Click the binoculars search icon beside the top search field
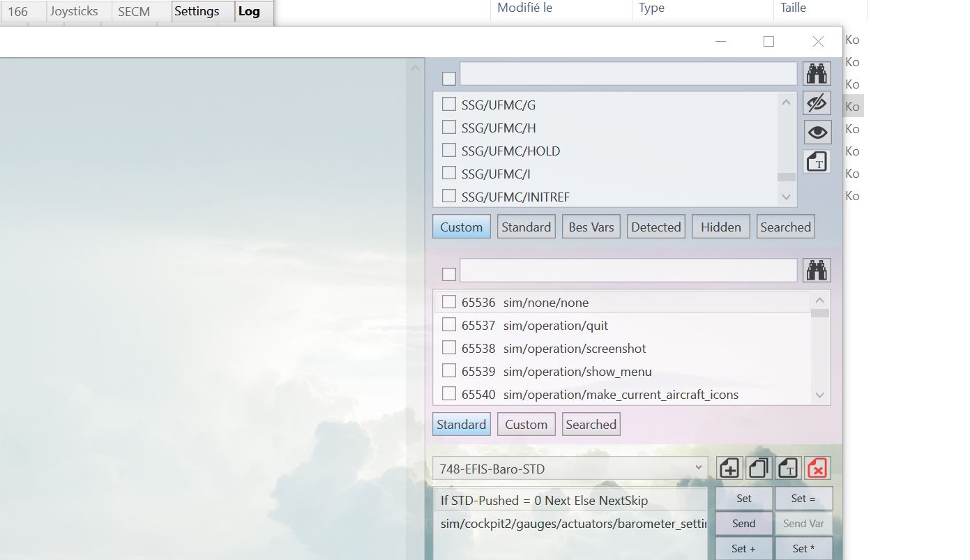The height and width of the screenshot is (560, 970). pos(817,74)
